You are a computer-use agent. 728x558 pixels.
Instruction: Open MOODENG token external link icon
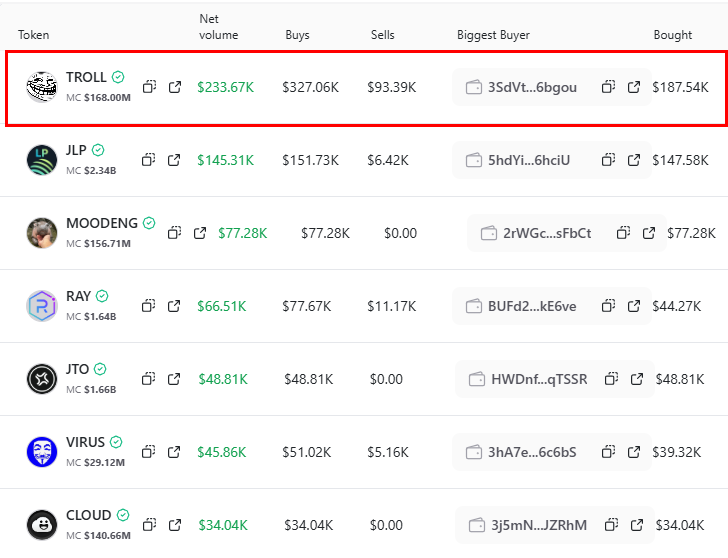[199, 233]
